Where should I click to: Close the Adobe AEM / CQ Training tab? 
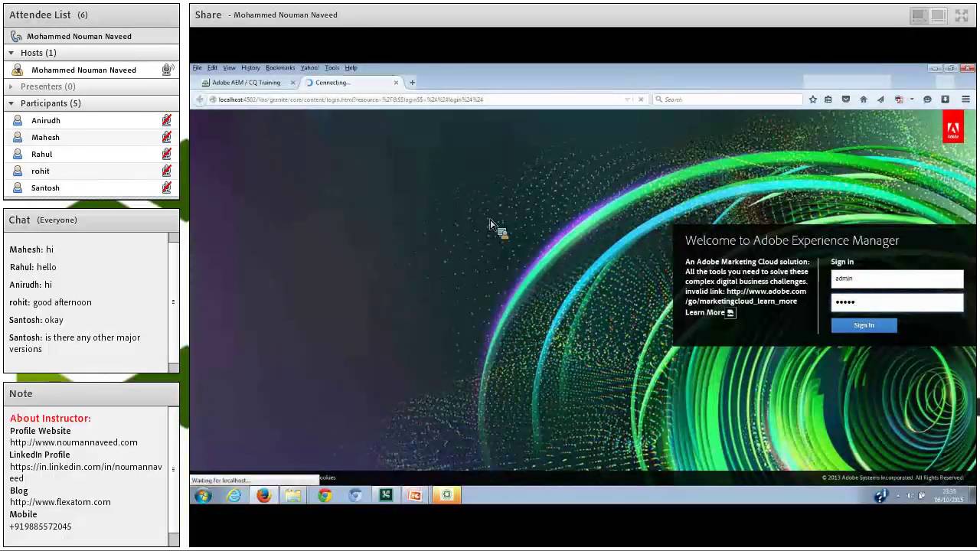pyautogui.click(x=292, y=83)
